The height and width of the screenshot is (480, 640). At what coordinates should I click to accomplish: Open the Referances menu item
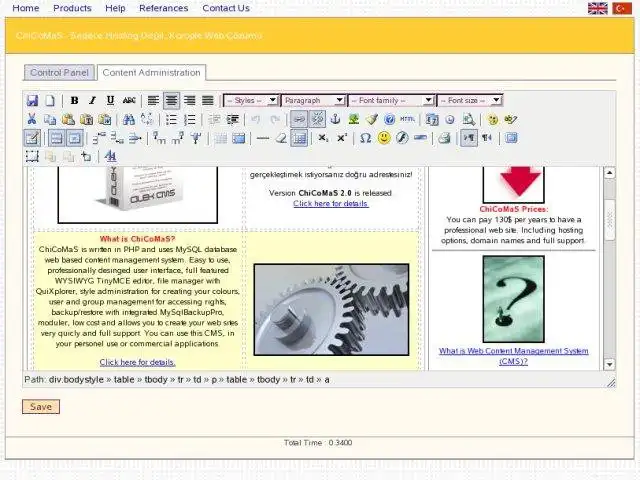click(x=164, y=8)
